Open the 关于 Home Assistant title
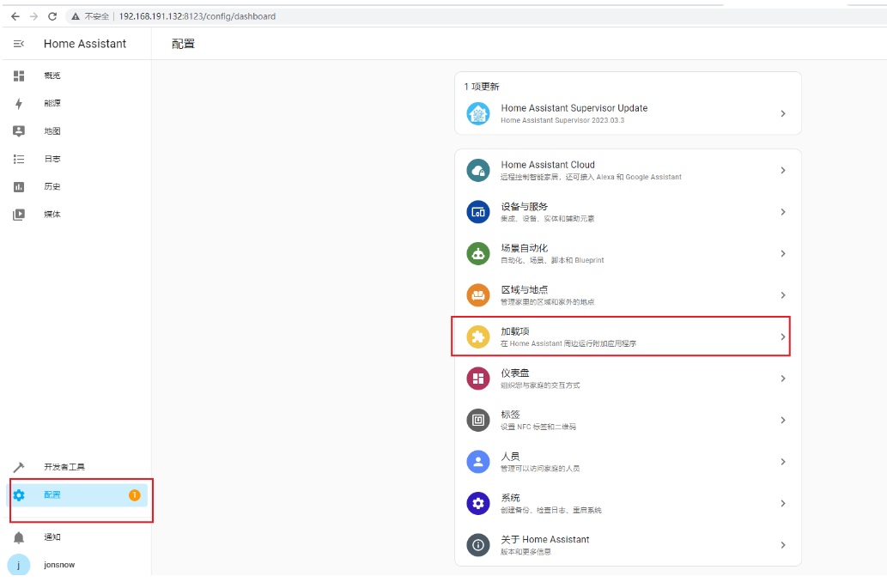The width and height of the screenshot is (887, 588). pos(544,539)
